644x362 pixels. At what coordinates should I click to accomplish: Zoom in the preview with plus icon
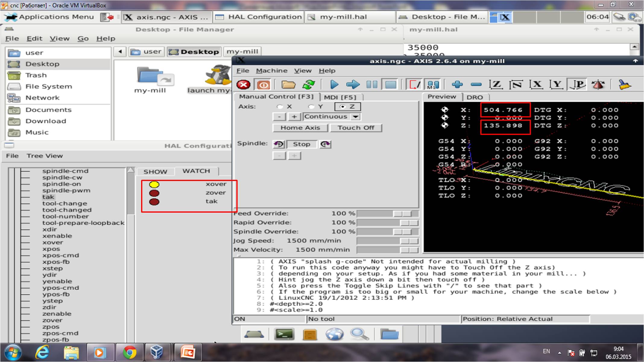457,85
